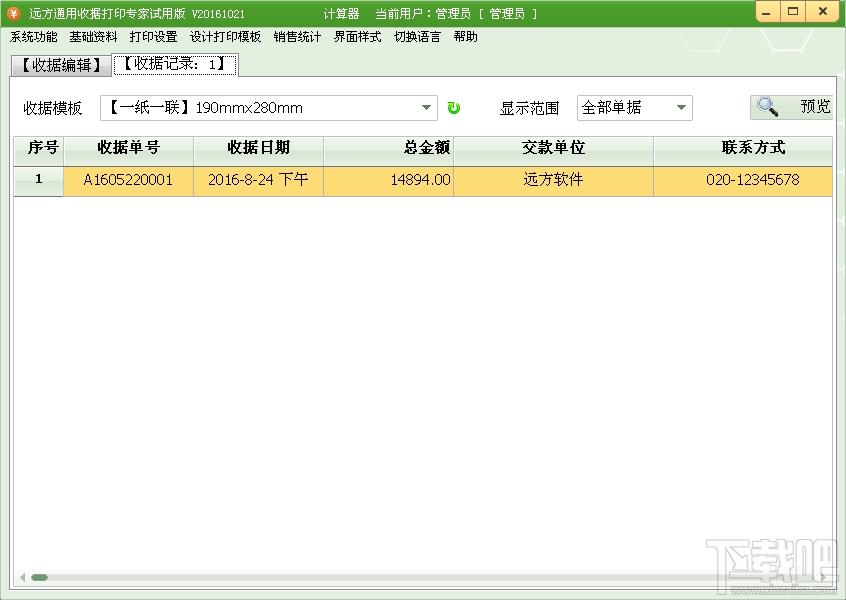846x600 pixels.
Task: Open the 界面样式 menu
Action: coord(357,37)
